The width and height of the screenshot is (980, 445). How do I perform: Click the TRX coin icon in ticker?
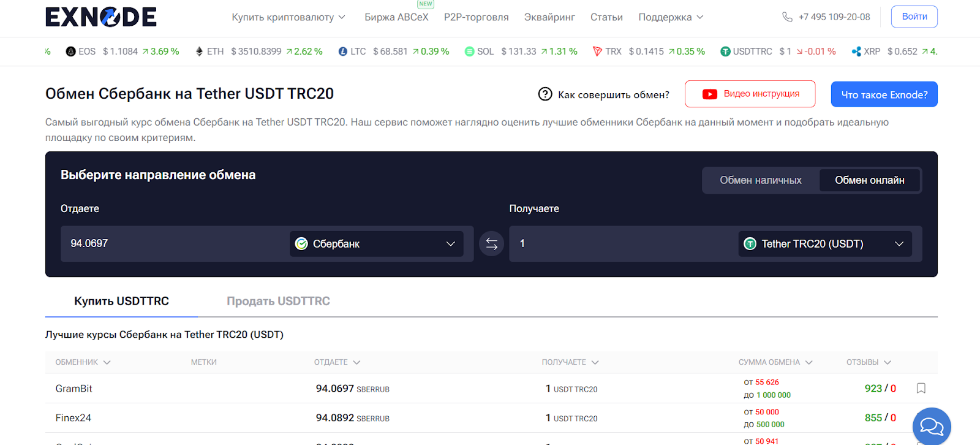click(x=597, y=51)
